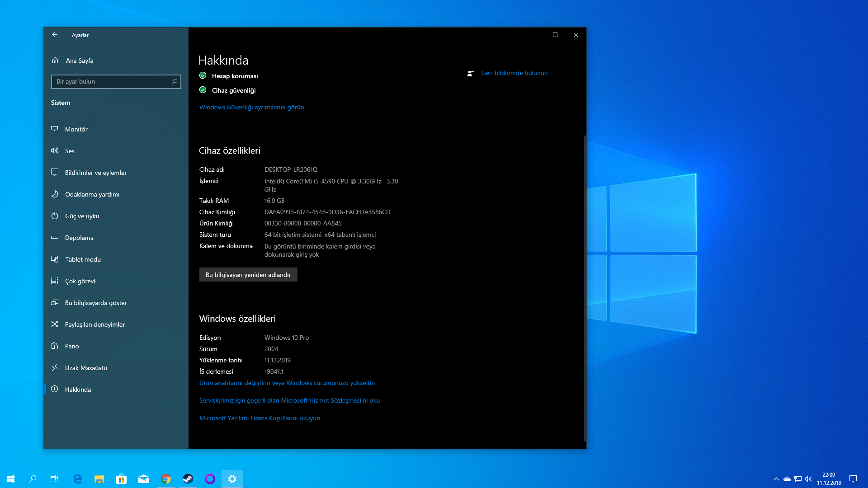
Task: Click Takılı RAM value 16,0 GB
Action: point(274,201)
